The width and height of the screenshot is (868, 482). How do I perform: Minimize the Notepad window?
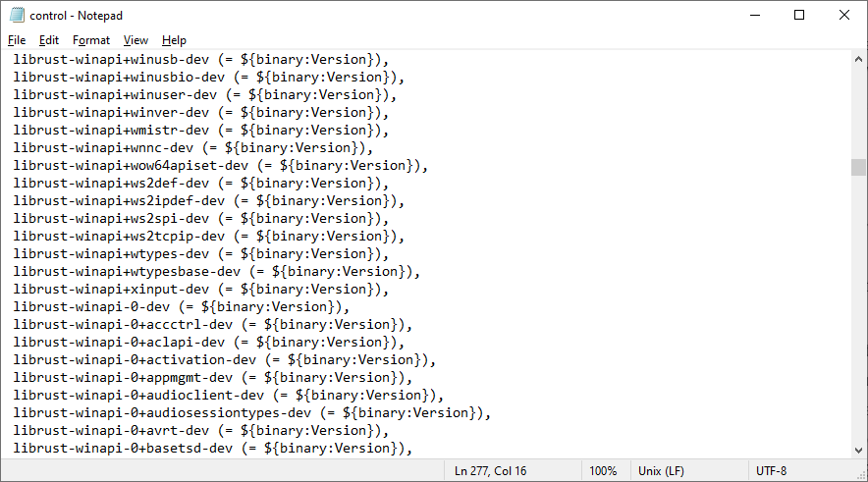(x=755, y=15)
